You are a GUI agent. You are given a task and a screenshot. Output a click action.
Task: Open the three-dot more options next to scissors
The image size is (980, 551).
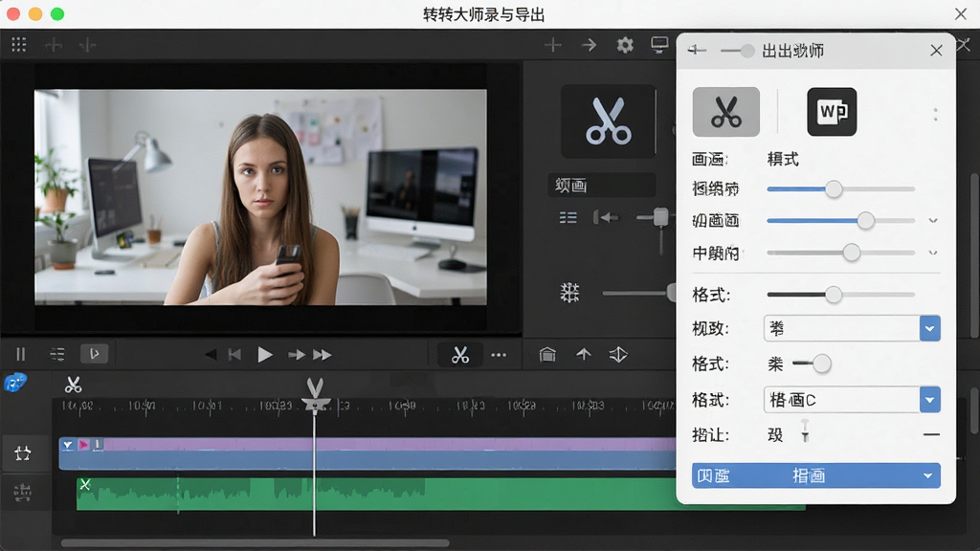point(499,355)
